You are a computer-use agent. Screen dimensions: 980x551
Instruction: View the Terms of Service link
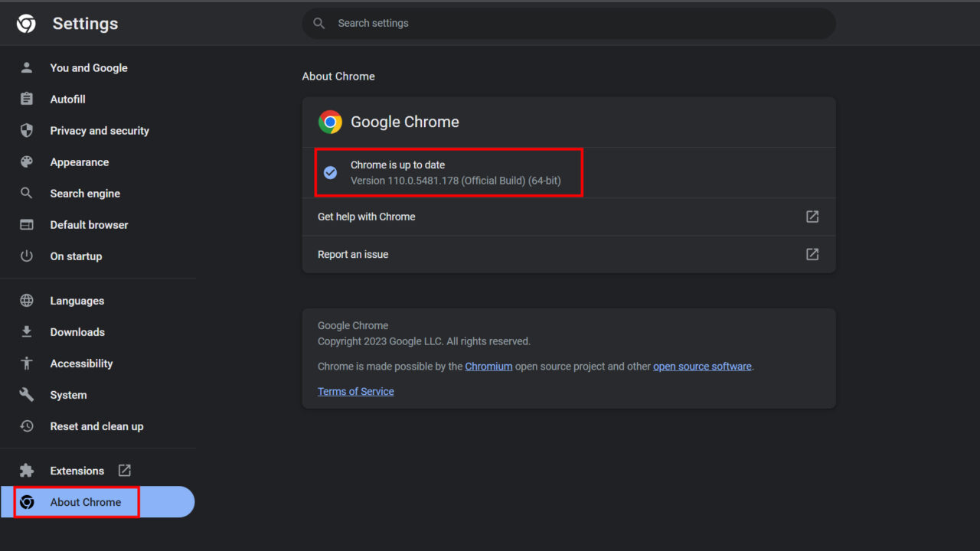pos(355,391)
